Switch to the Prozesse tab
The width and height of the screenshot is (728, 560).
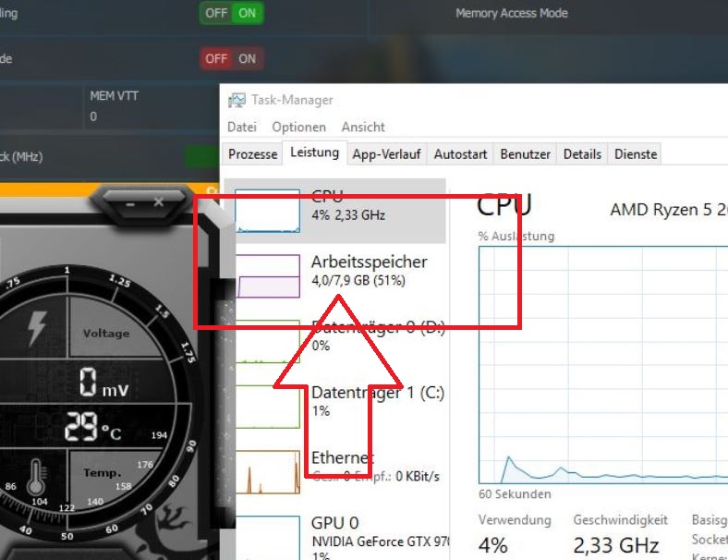[252, 153]
